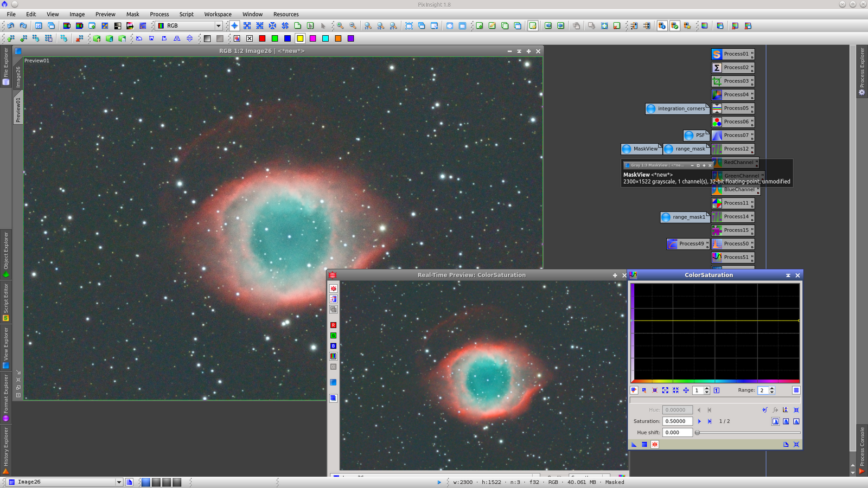This screenshot has width=868, height=488.
Task: Click Edit Point mode in ColorSaturation
Action: pos(634,390)
